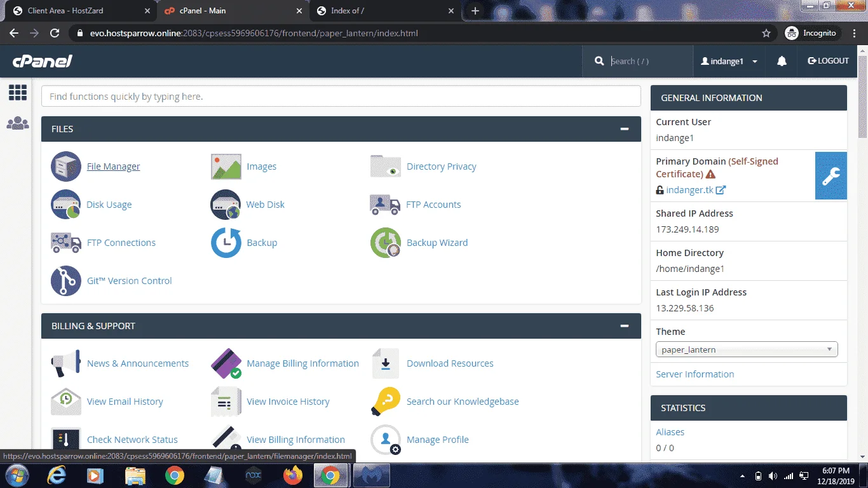Open the FTP Accounts truck icon
868x488 pixels.
tap(386, 205)
